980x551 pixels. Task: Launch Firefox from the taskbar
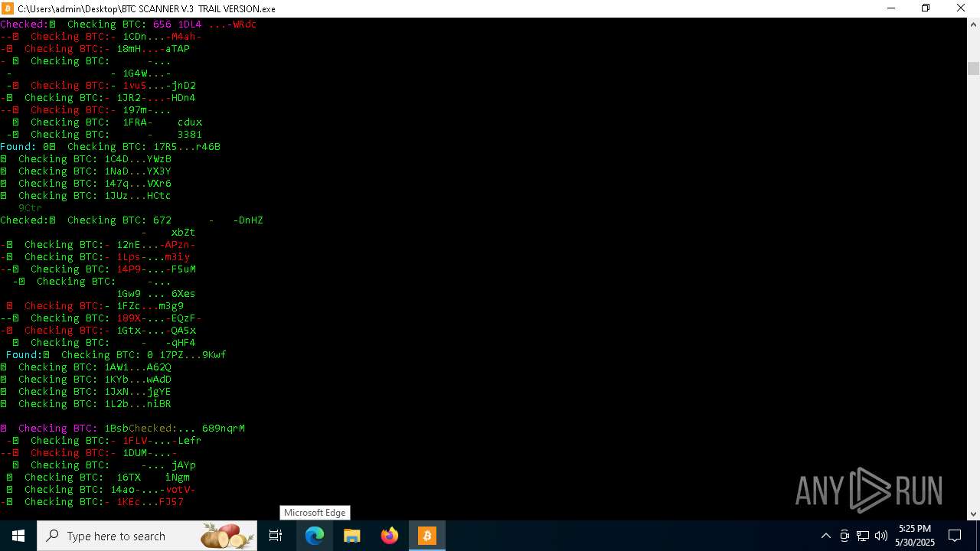390,536
